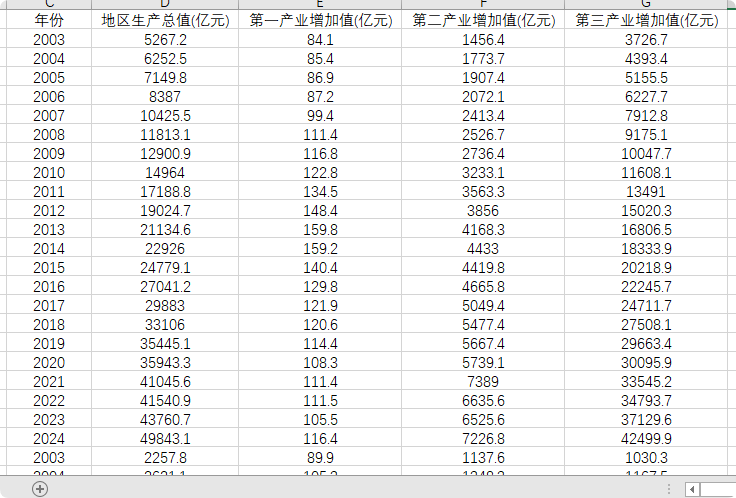The width and height of the screenshot is (736, 498).
Task: Select the cell containing 148.4
Action: point(320,211)
